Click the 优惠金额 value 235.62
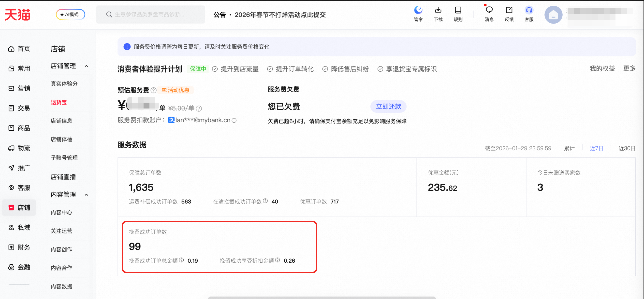This screenshot has height=299, width=644. click(442, 188)
